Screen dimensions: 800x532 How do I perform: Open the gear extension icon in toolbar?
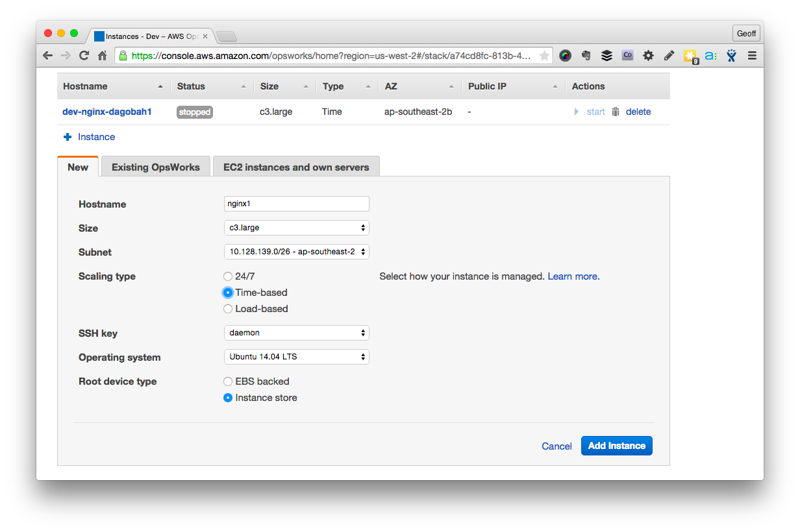[x=648, y=56]
